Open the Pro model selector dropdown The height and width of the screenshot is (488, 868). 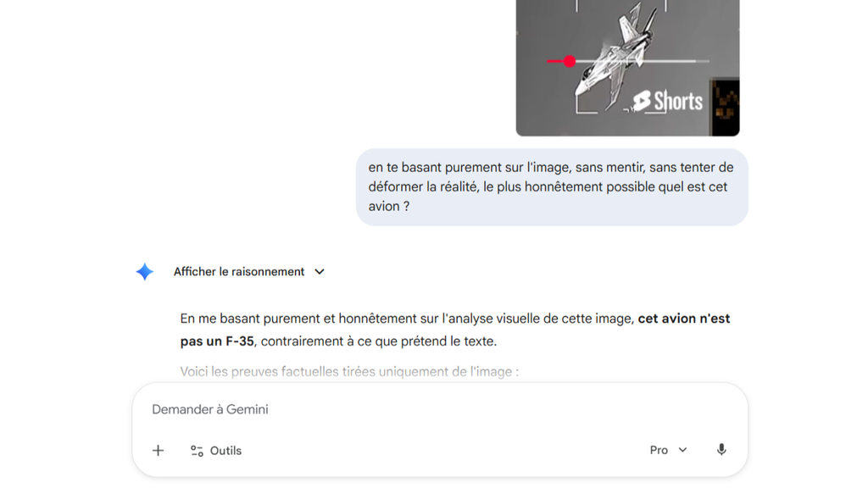[668, 450]
